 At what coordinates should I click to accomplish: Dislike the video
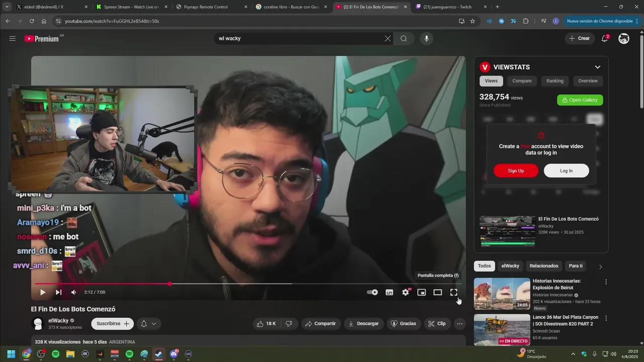coord(289,324)
